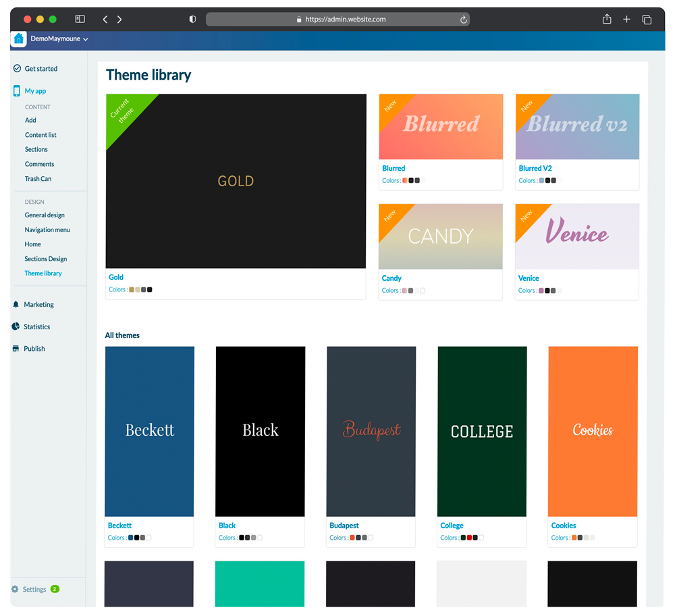The width and height of the screenshot is (675, 616).
Task: Open a new tab with the plus icon
Action: tap(626, 19)
